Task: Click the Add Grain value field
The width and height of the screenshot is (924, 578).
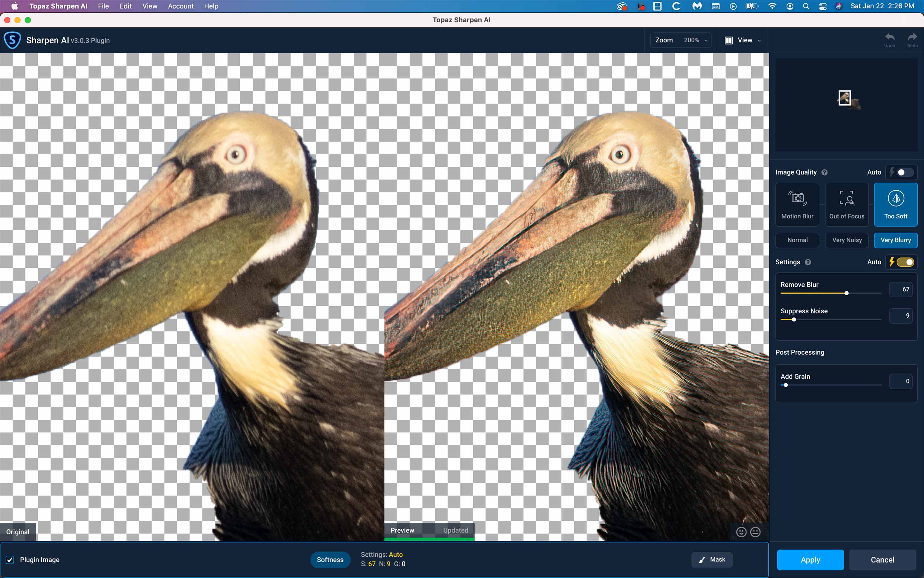Action: [901, 381]
